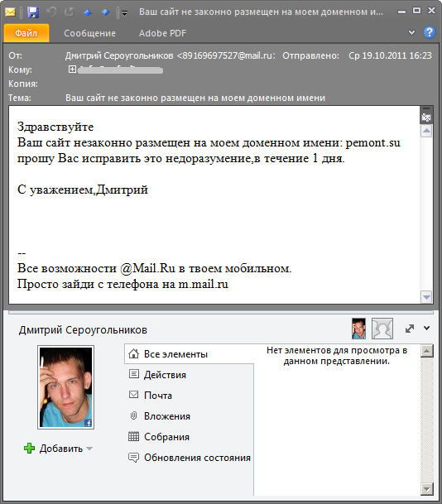Click the Undo arrow in quick toolbar

coord(51,12)
